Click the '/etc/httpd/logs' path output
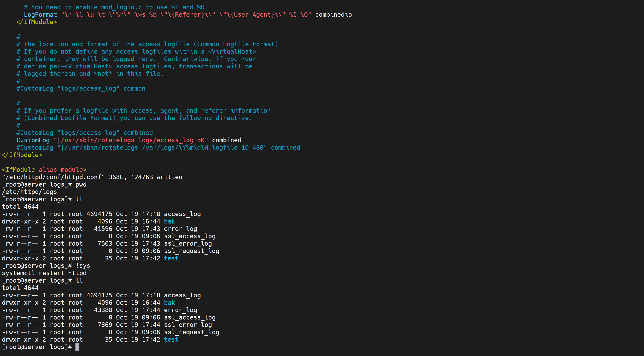Viewport: 644px width, 356px height. [x=29, y=192]
